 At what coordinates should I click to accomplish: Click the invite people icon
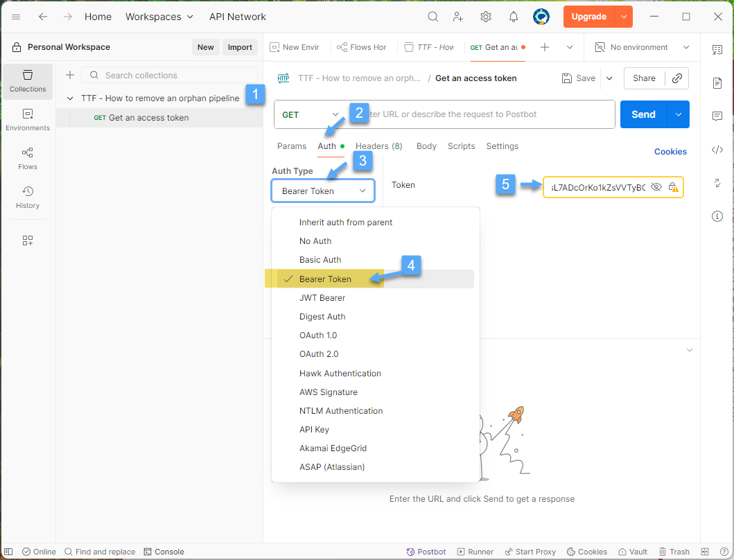pos(458,17)
